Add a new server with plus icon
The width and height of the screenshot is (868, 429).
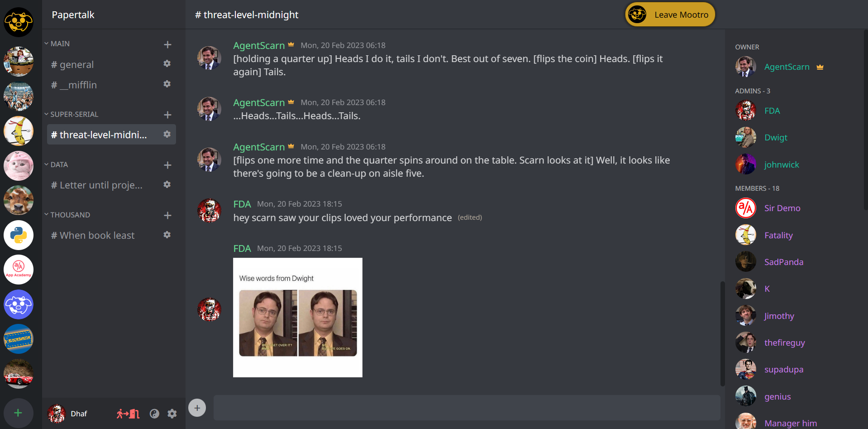[18, 413]
